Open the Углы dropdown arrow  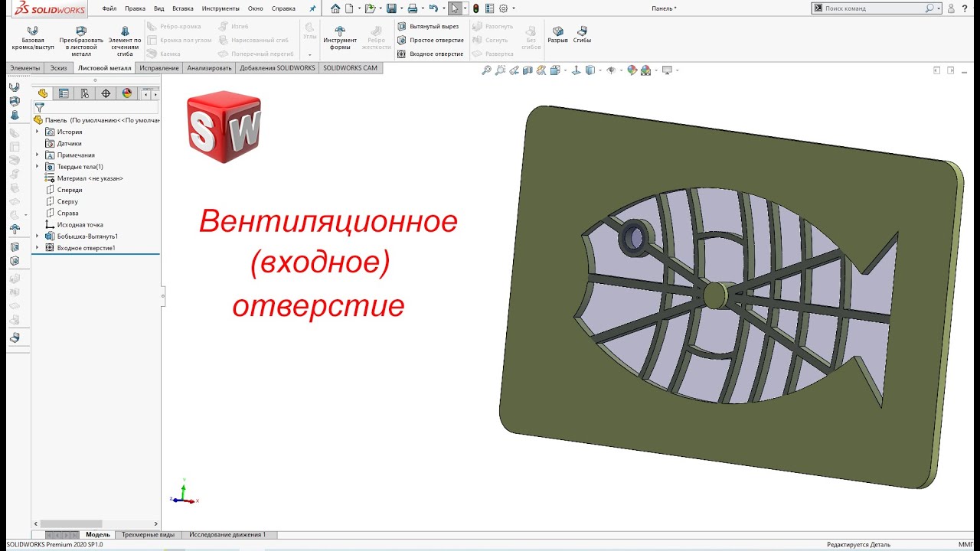point(310,55)
